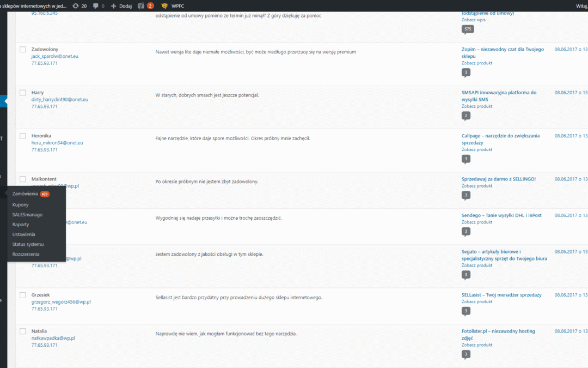588x368 pixels.
Task: Click the plus Dodaj add-new item
Action: [x=121, y=5]
